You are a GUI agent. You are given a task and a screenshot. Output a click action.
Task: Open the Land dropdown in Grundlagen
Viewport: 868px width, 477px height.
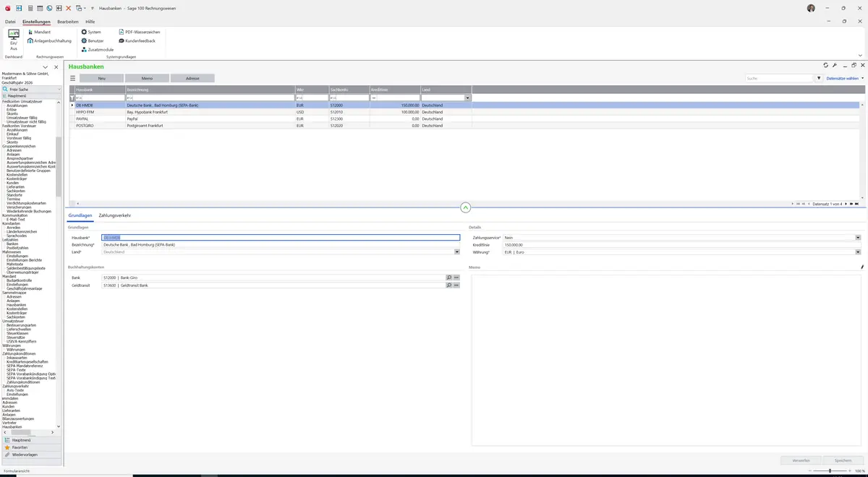(457, 252)
